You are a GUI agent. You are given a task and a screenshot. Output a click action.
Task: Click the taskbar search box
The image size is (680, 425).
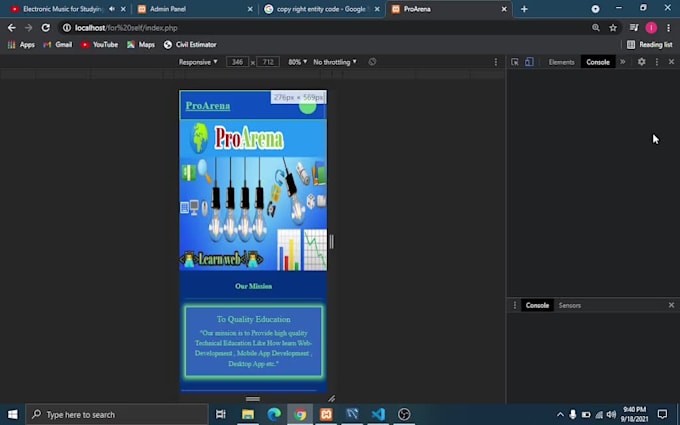click(117, 415)
